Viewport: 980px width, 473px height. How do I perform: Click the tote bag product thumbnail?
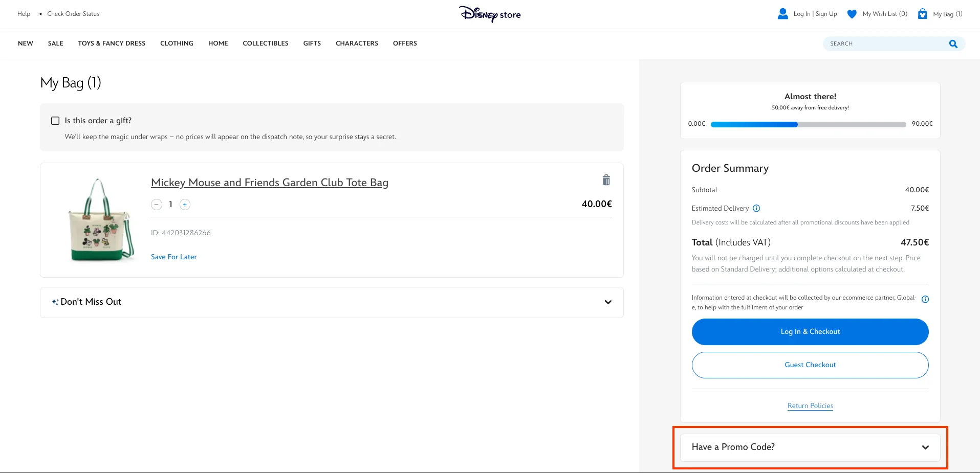pos(101,220)
